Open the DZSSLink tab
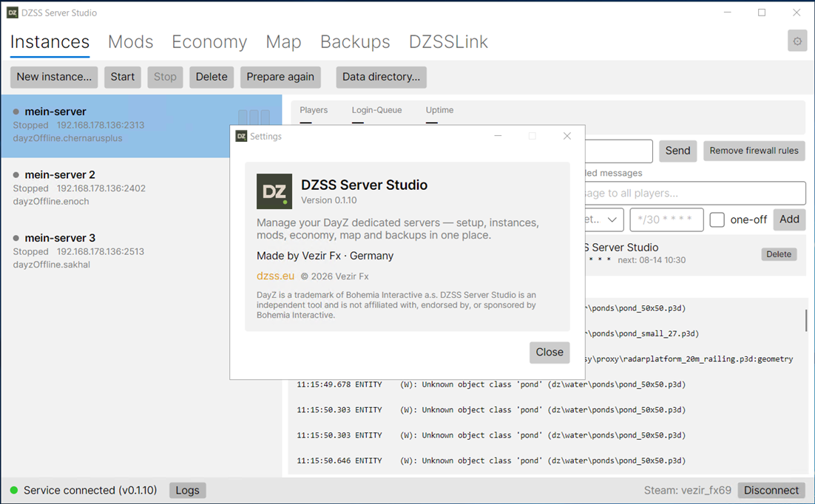The width and height of the screenshot is (815, 504). pos(449,41)
